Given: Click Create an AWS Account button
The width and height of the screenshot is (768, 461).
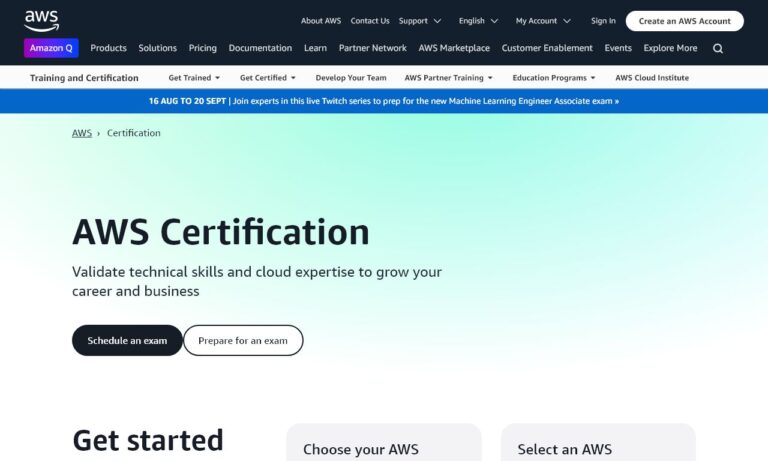Looking at the screenshot, I should click(684, 21).
